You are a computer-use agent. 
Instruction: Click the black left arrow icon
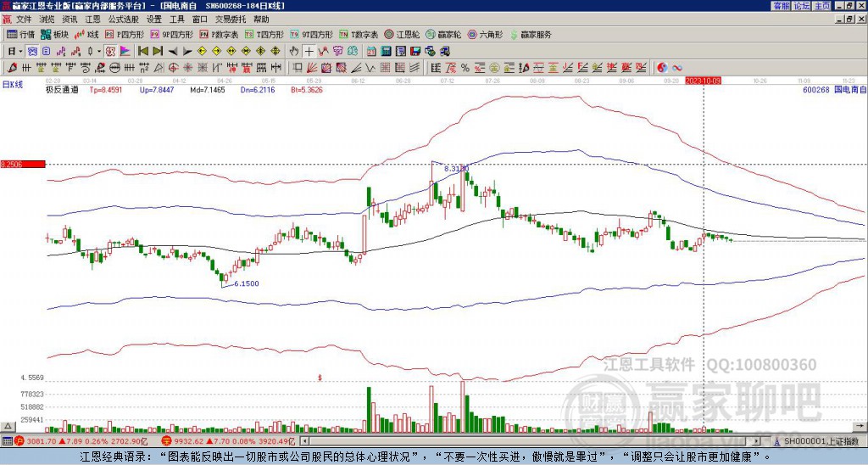[x=173, y=52]
